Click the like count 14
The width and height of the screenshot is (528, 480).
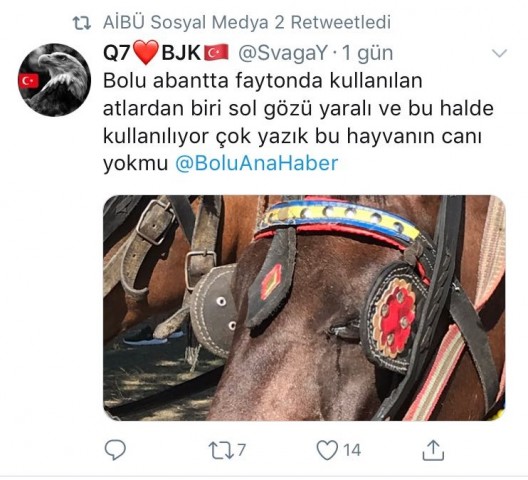[352, 450]
